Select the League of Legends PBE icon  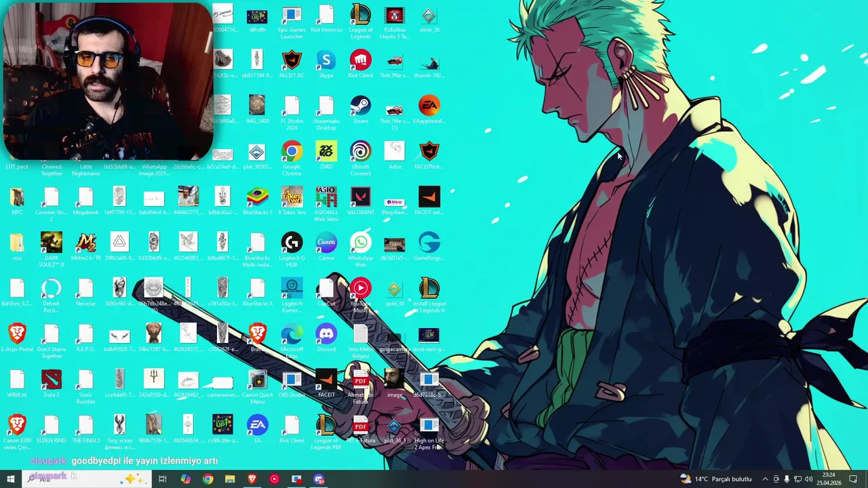pyautogui.click(x=326, y=432)
